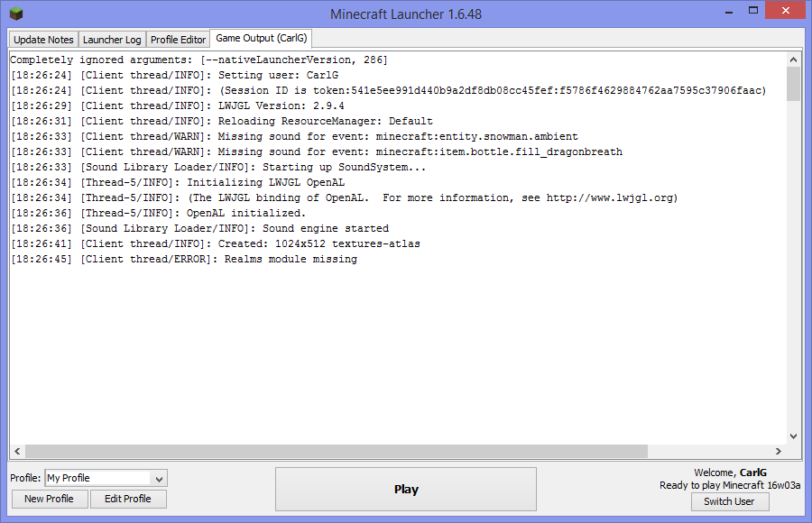Click the 'Reloading ResourceManager: Default' line

tap(222, 121)
